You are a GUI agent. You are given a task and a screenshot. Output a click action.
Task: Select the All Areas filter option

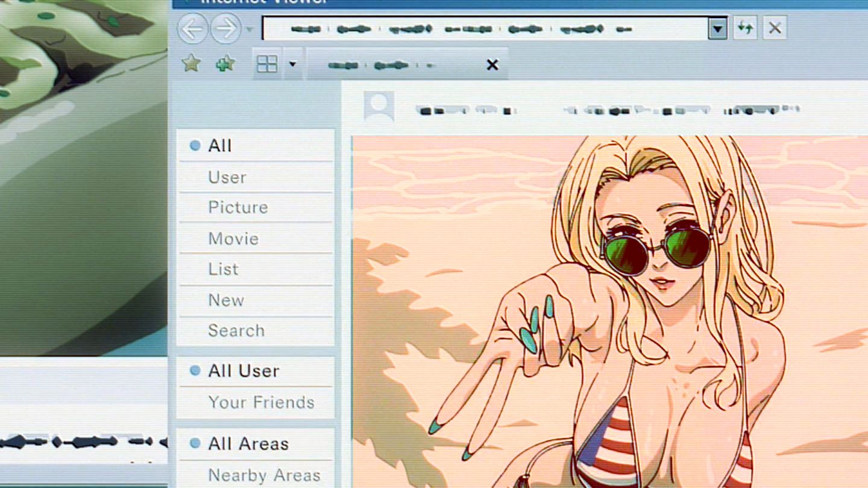click(x=248, y=444)
